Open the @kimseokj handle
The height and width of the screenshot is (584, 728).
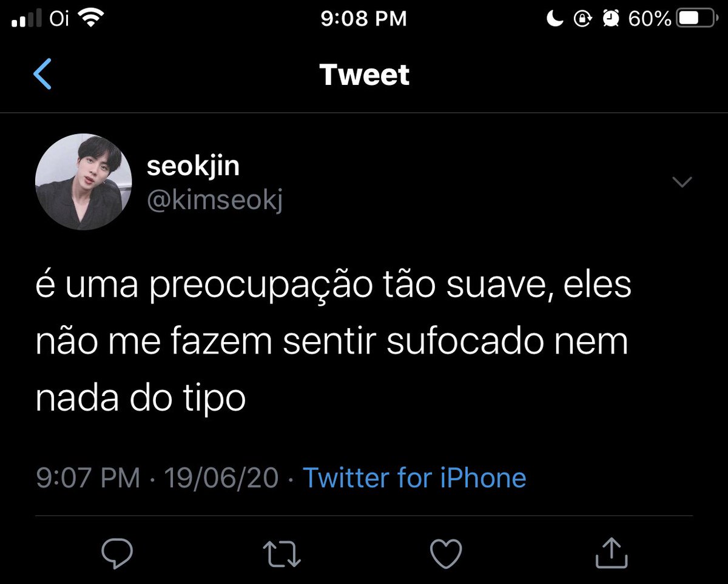(215, 200)
